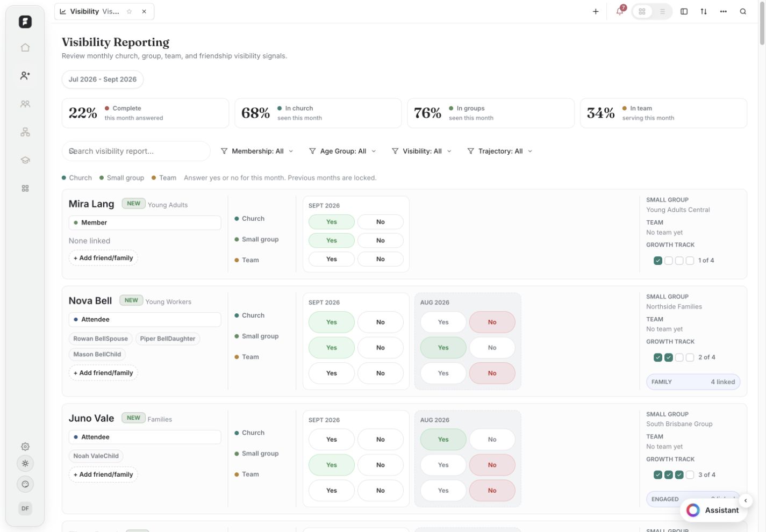
Task: Open the DF user avatar
Action: click(25, 508)
